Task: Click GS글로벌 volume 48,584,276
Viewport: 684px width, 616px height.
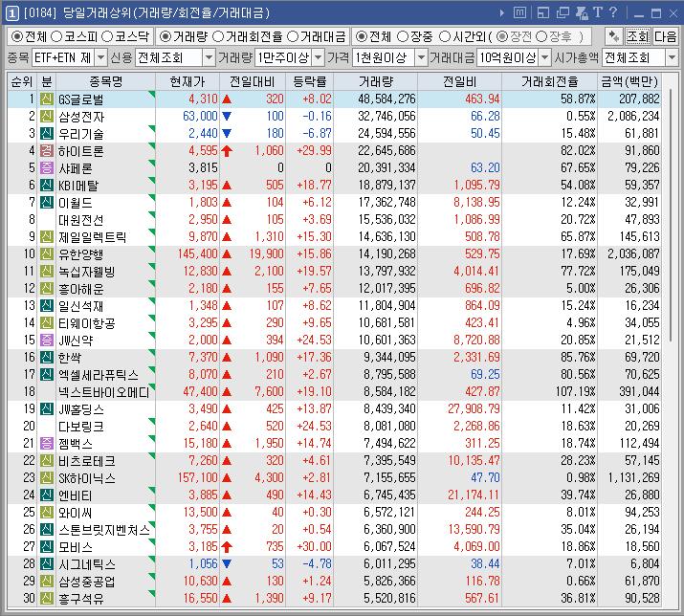Action: pyautogui.click(x=386, y=99)
